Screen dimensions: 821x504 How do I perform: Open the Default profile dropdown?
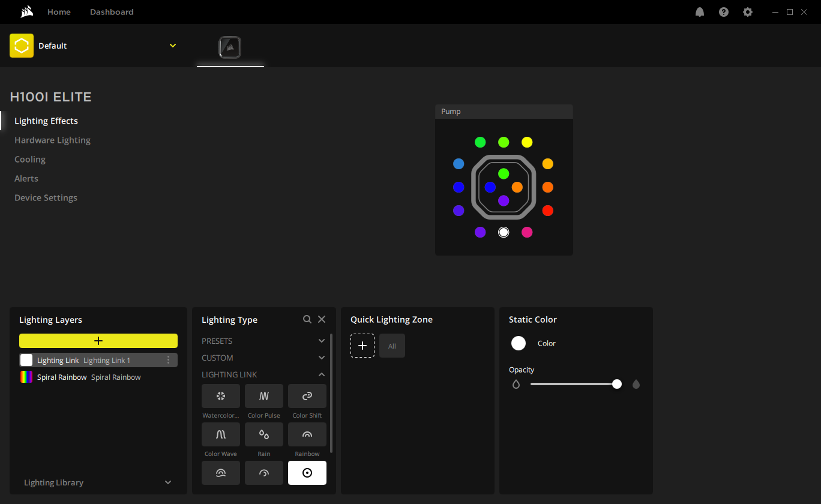(173, 46)
